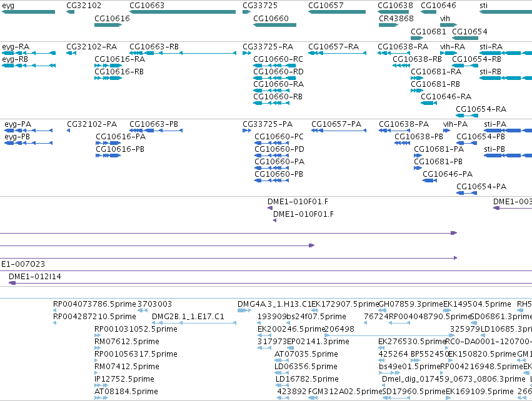532x401 pixels.
Task: Click protein eyg-PB
Action: 29,143
